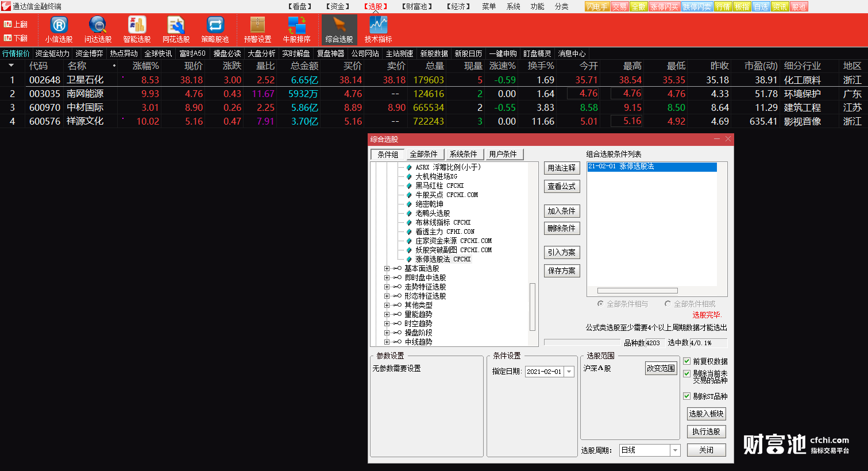868x471 pixels.
Task: Click the 闪电手 quick button
Action: click(x=597, y=7)
